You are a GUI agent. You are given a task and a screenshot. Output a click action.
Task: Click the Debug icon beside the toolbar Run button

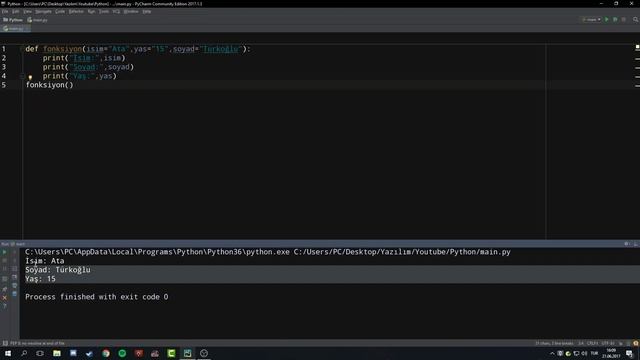click(x=615, y=20)
